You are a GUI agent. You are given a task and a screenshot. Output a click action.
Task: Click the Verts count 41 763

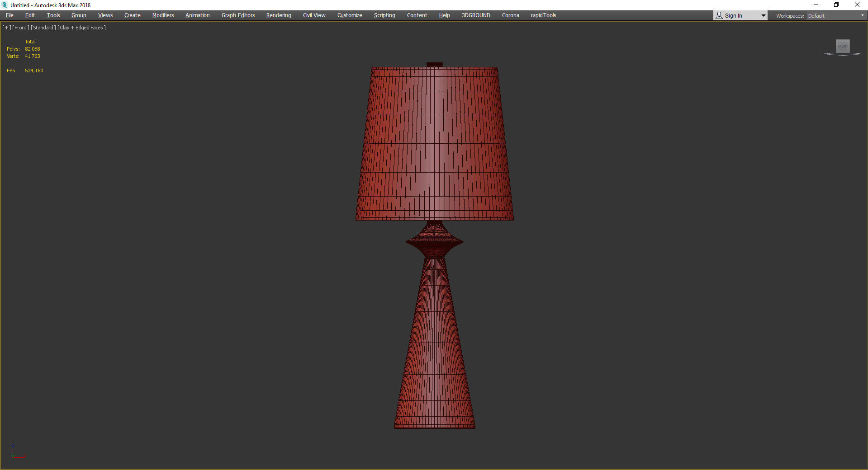click(x=33, y=56)
